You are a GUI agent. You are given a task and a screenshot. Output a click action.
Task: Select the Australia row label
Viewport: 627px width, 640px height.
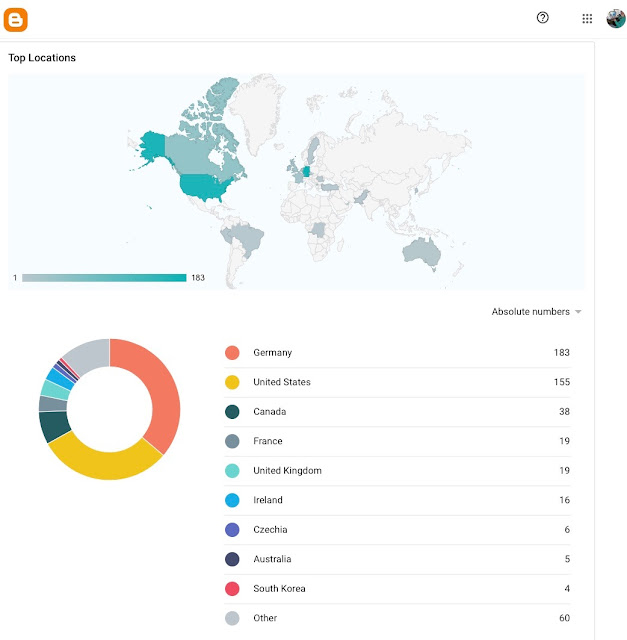tap(272, 559)
